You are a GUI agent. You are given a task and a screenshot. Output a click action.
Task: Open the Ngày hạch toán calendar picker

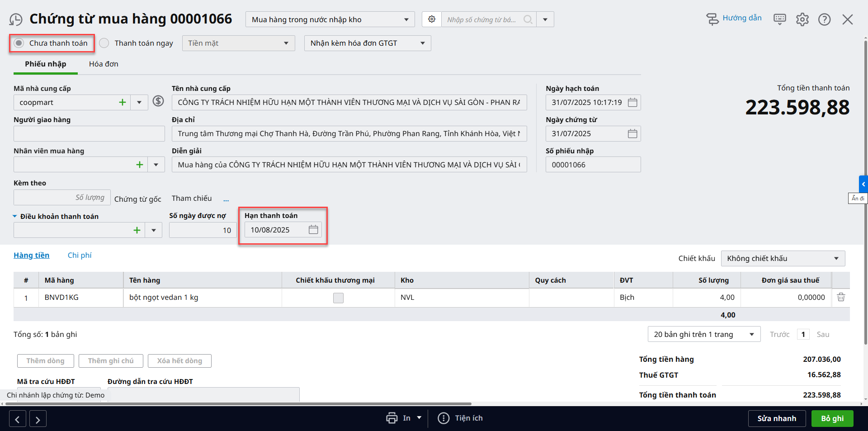click(x=632, y=103)
